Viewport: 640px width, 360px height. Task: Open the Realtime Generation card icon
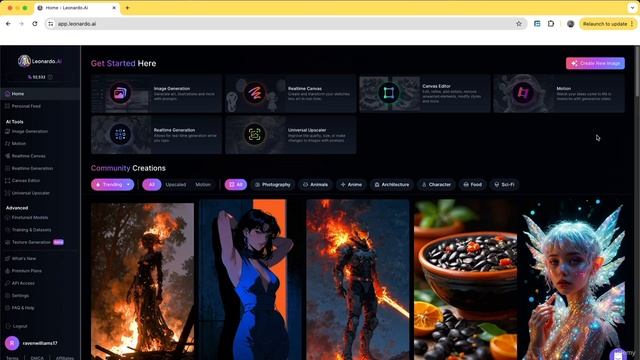(x=120, y=134)
